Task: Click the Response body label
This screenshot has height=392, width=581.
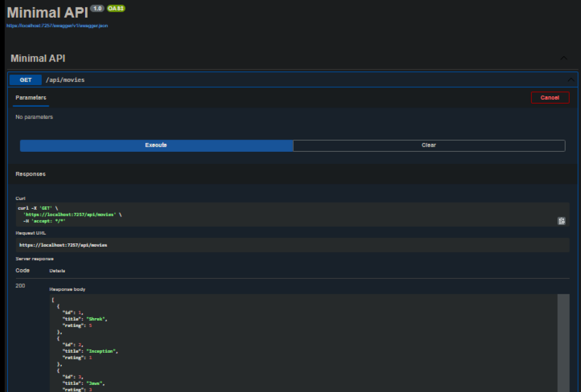Action: tap(67, 289)
